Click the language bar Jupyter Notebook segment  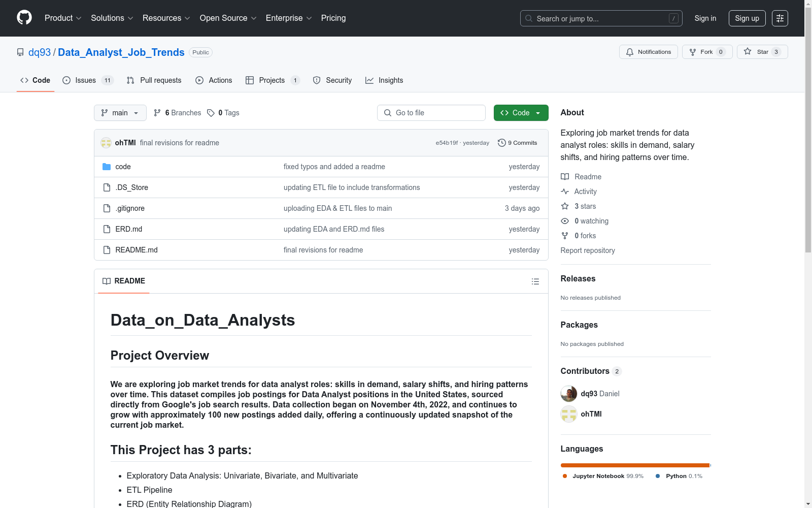pos(635,465)
